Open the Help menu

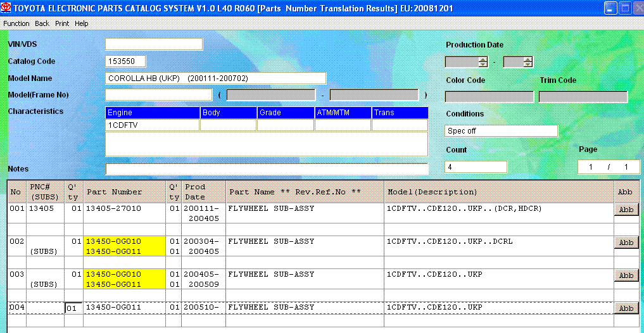click(81, 23)
